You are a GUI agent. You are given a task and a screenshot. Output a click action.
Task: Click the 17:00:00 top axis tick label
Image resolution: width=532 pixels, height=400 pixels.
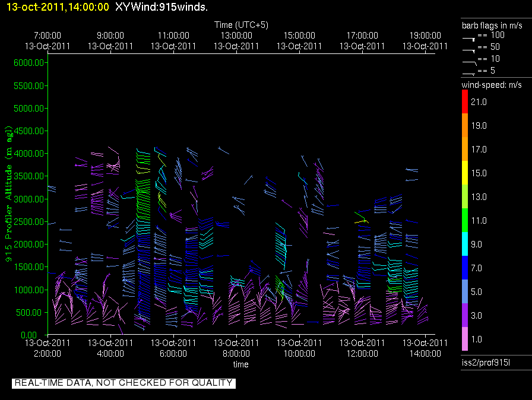pos(362,36)
